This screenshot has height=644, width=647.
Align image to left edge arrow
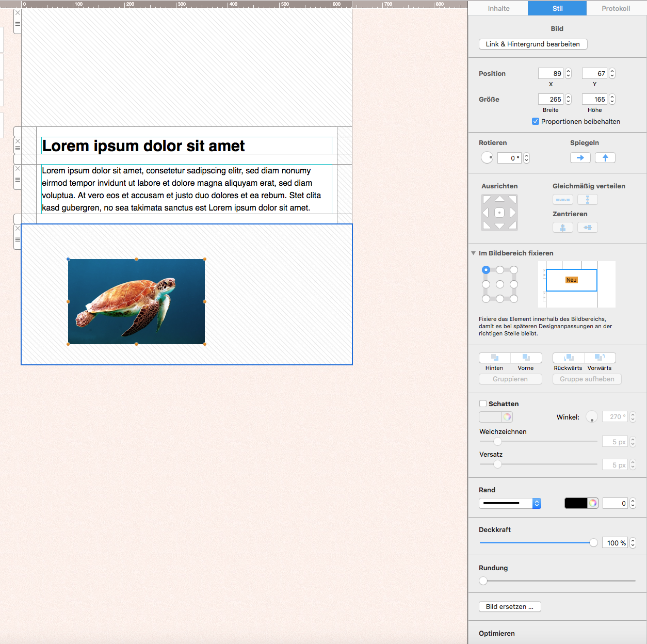point(486,213)
